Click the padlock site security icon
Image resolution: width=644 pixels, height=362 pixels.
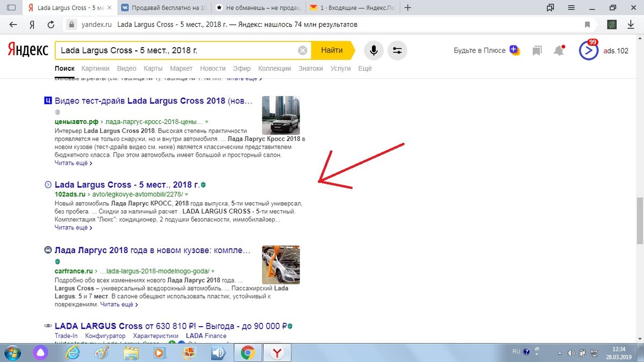[71, 25]
